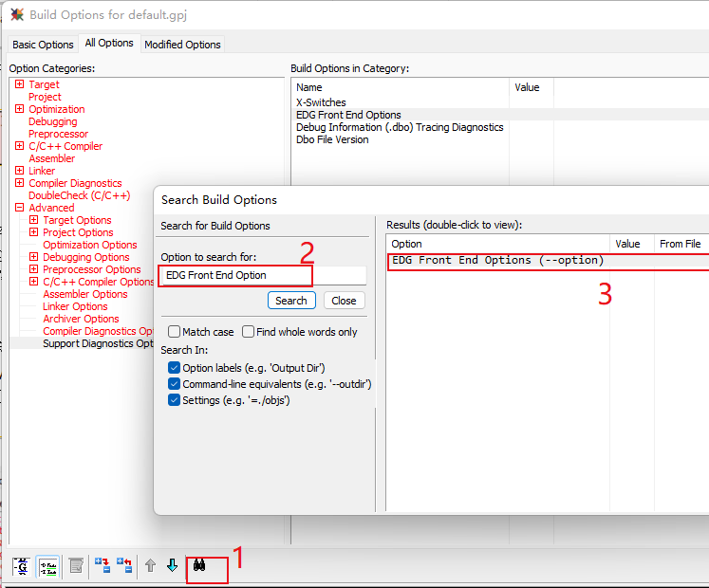Click the blue down arrow icon
Image resolution: width=709 pixels, height=588 pixels.
pos(172,565)
